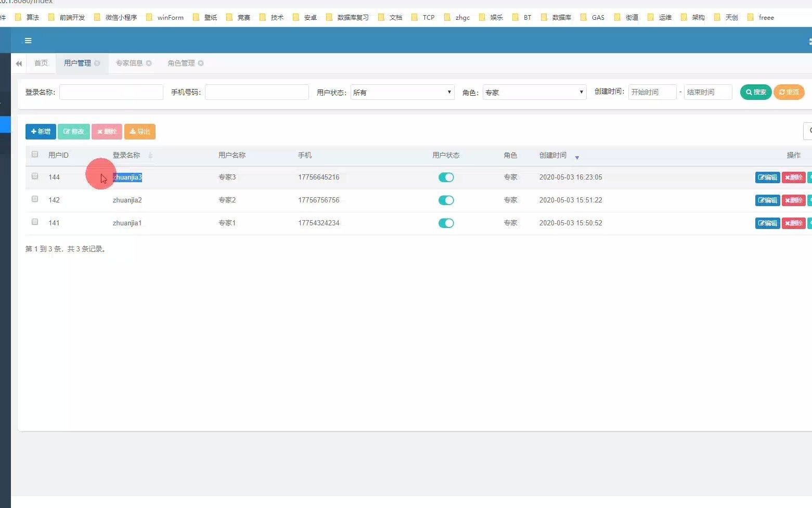Open the 前端开发 bookmark folder
Viewport: 812px width, 508px height.
67,17
